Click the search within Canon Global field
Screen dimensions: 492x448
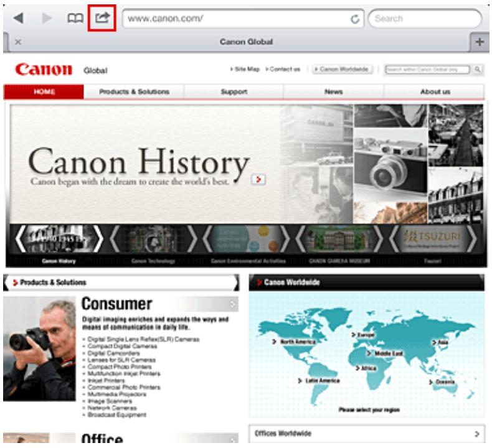[x=428, y=69]
